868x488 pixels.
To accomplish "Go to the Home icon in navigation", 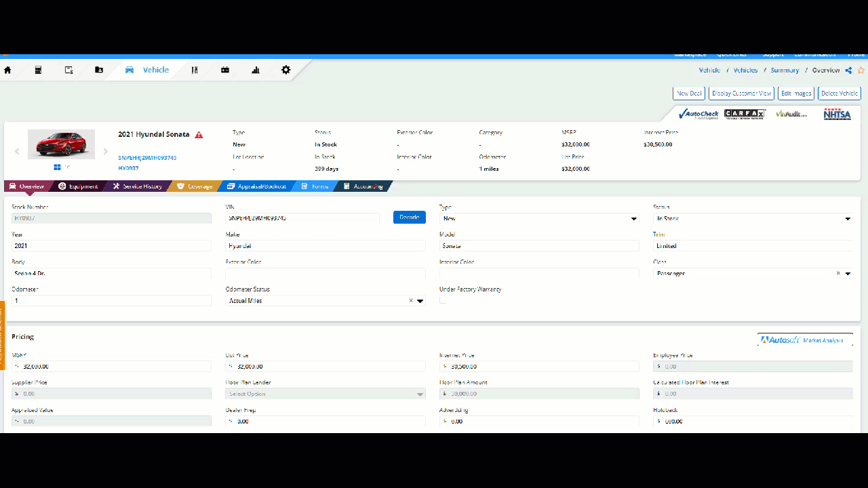I will point(8,70).
